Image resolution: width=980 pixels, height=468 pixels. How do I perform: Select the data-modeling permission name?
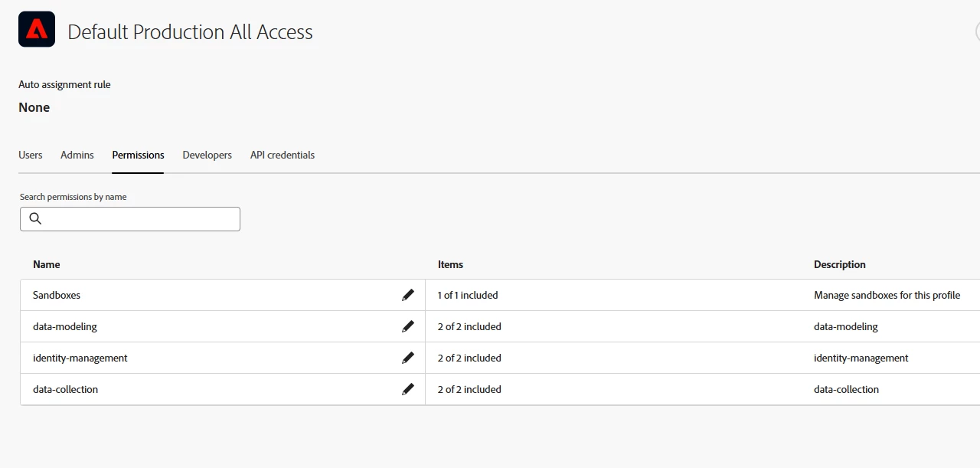65,326
